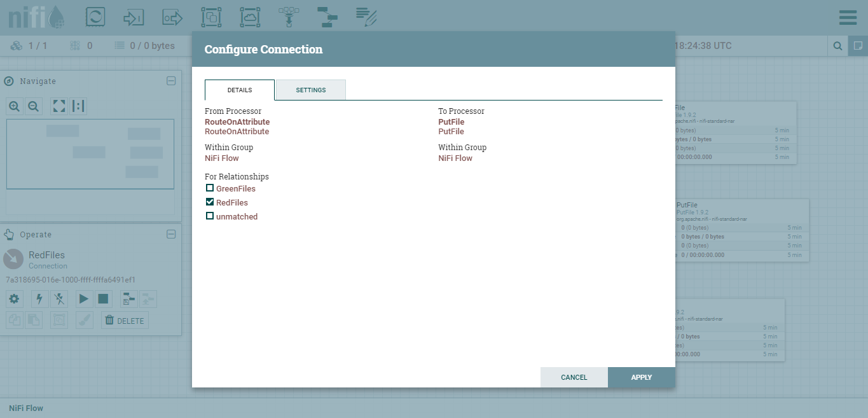The image size is (868, 418).
Task: Apply the connection configuration
Action: point(641,377)
